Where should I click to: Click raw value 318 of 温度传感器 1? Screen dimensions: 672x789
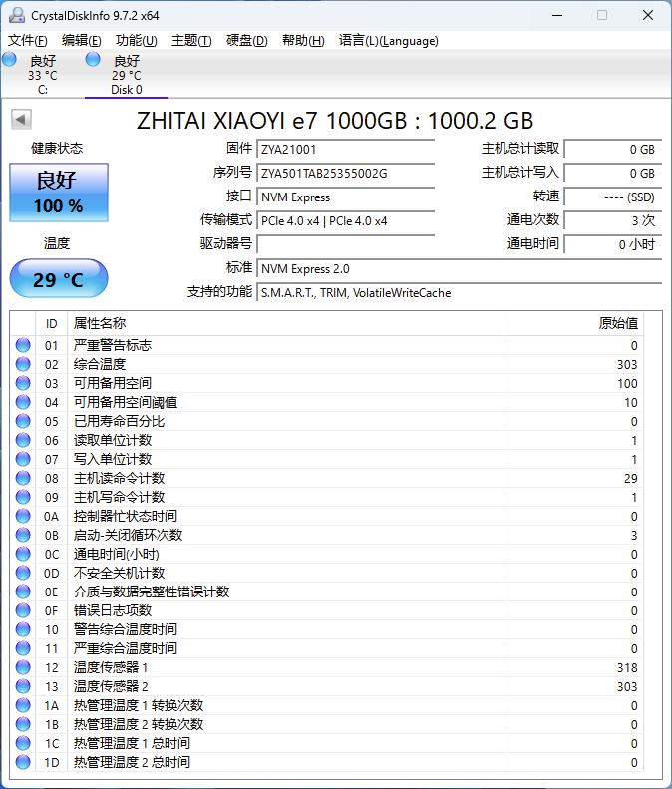click(627, 667)
